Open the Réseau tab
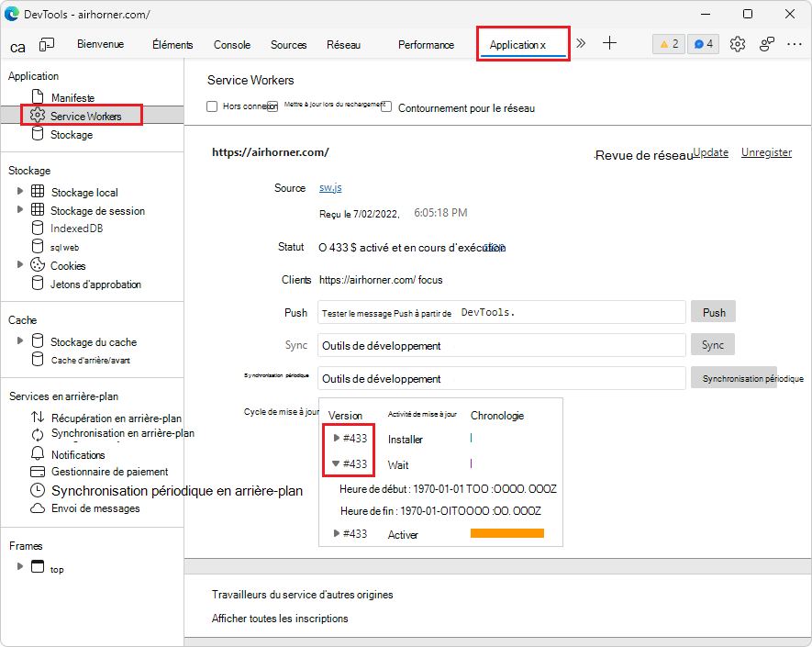Image resolution: width=812 pixels, height=647 pixels. [x=341, y=44]
